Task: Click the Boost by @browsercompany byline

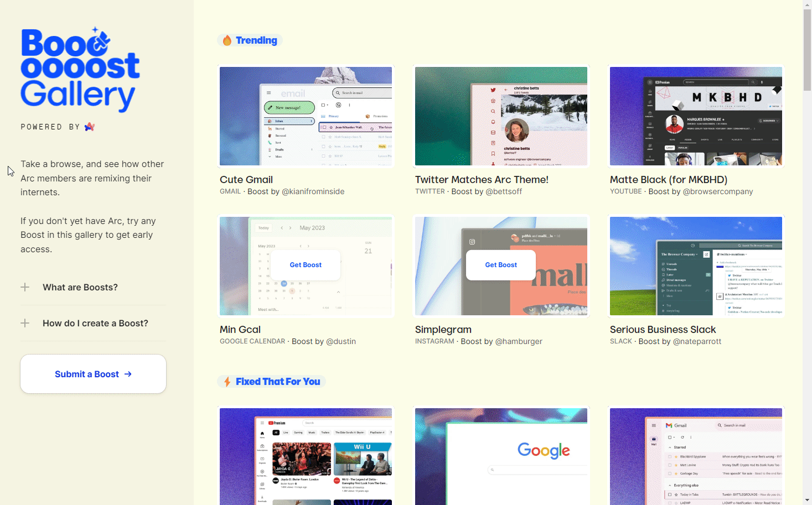Action: pyautogui.click(x=701, y=191)
